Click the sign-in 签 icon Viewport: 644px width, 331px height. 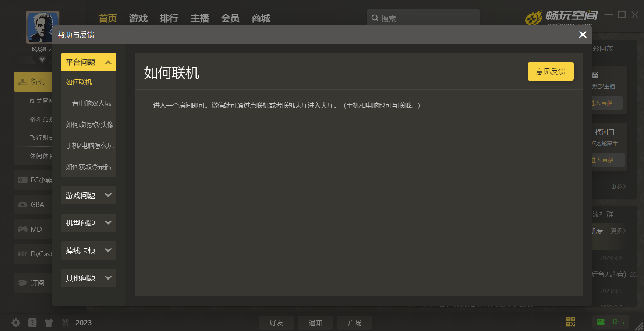point(65,323)
